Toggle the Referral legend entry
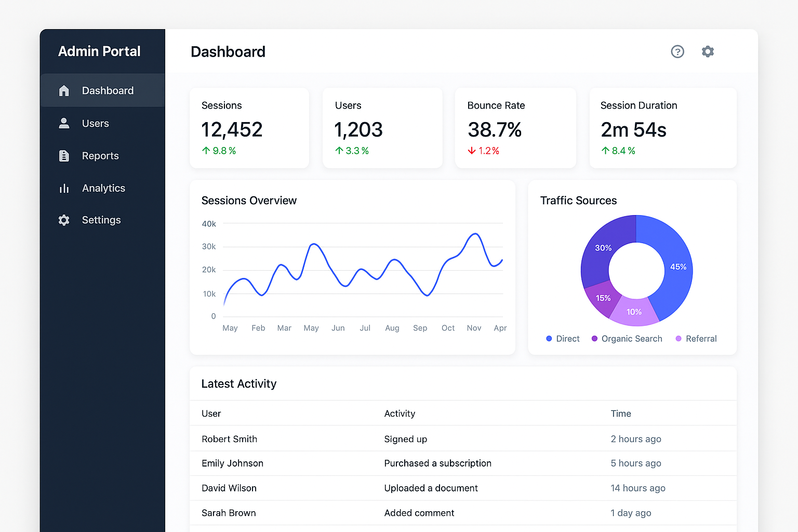 696,338
